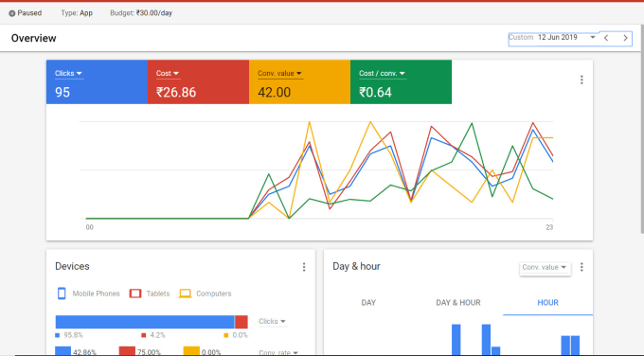Viewport: 644px width, 356px height.
Task: Click the ₹0.64 cost per conversion value
Action: point(375,93)
